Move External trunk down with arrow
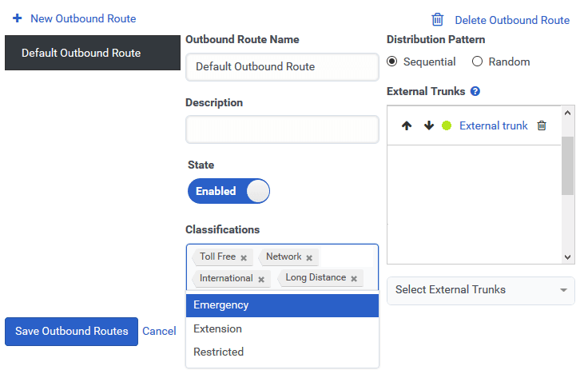The image size is (588, 378). click(428, 126)
